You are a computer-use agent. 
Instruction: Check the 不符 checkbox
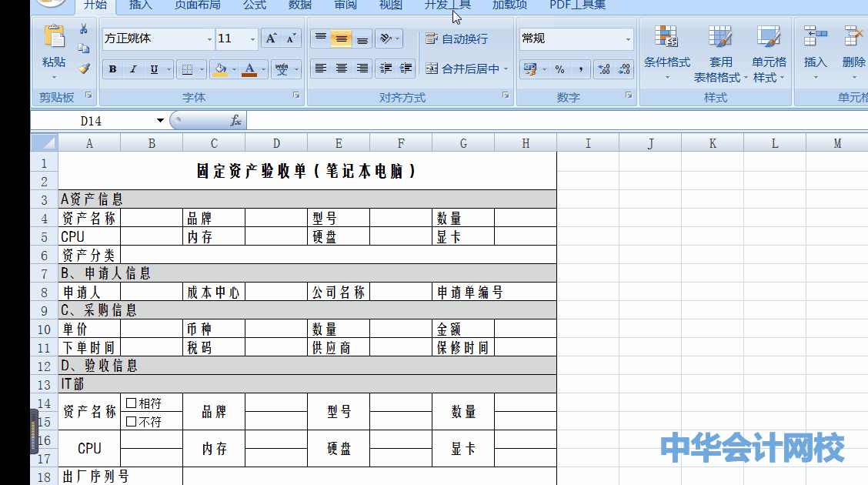coord(131,421)
